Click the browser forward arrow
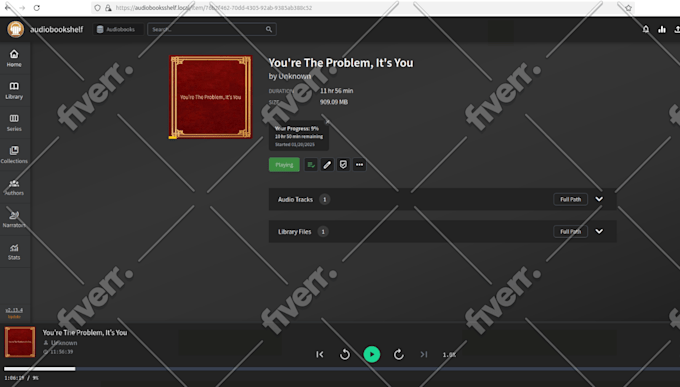680x387 pixels. [x=23, y=8]
